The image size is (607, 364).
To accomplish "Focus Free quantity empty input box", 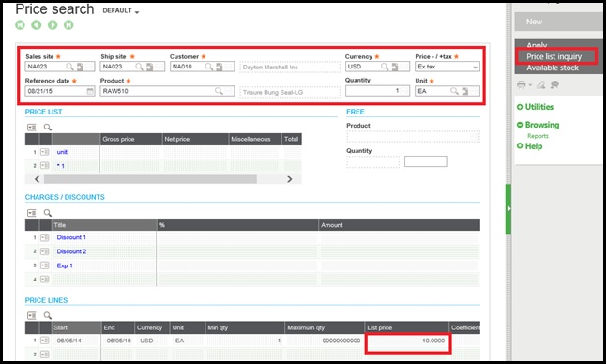I will [x=425, y=161].
